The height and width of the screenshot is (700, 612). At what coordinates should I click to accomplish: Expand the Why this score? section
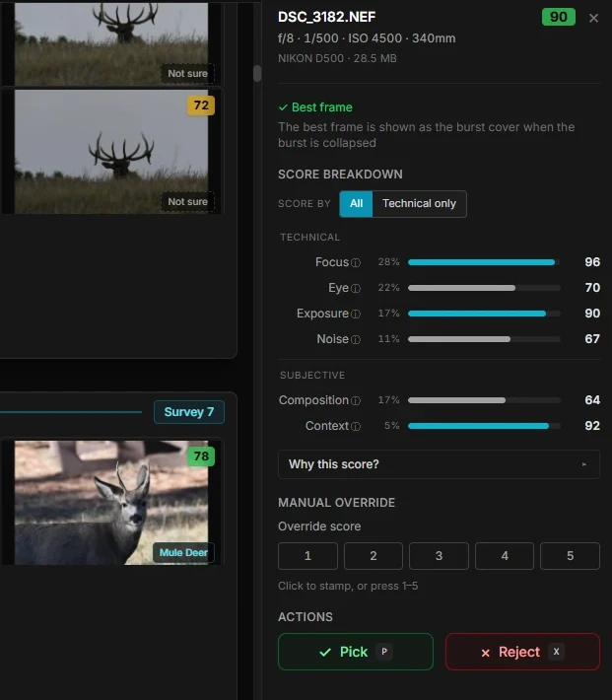pos(439,464)
